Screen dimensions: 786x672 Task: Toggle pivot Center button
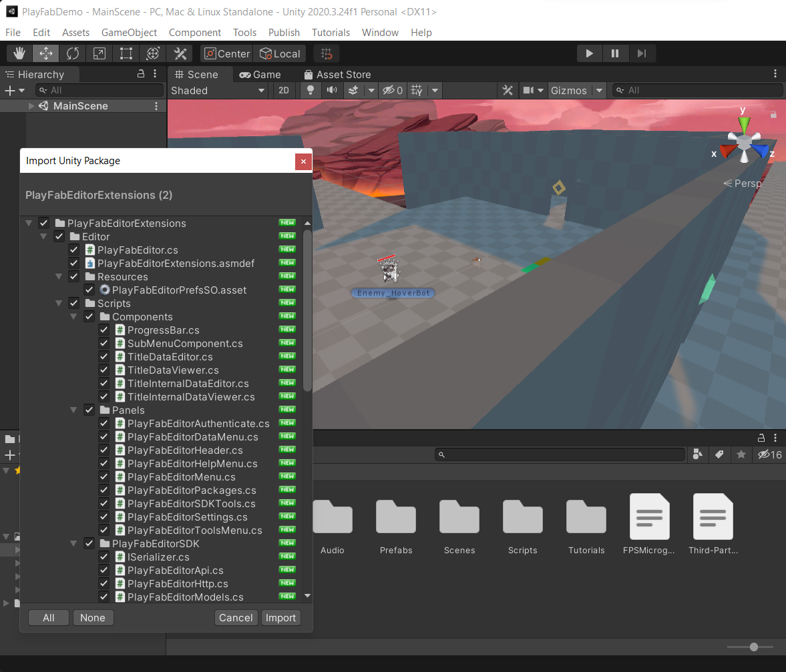[x=227, y=53]
